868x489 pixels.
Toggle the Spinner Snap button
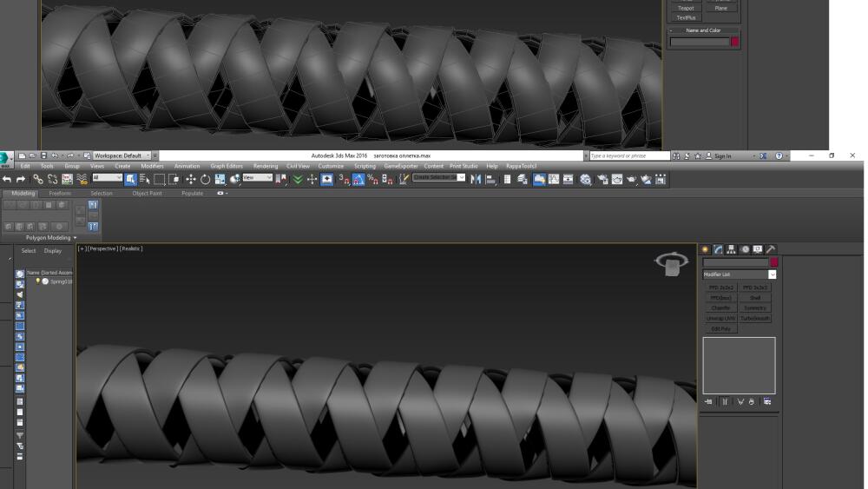(387, 179)
